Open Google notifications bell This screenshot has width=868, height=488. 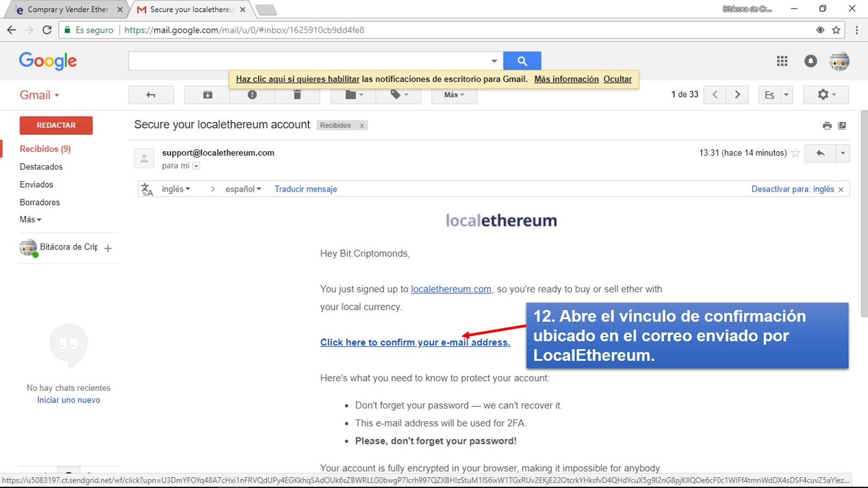coord(810,61)
